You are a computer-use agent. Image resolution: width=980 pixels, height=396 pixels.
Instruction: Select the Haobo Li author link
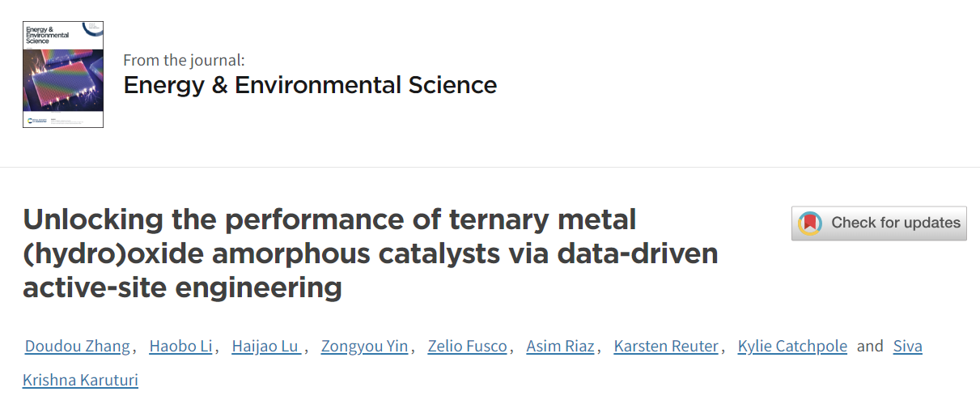[180, 347]
